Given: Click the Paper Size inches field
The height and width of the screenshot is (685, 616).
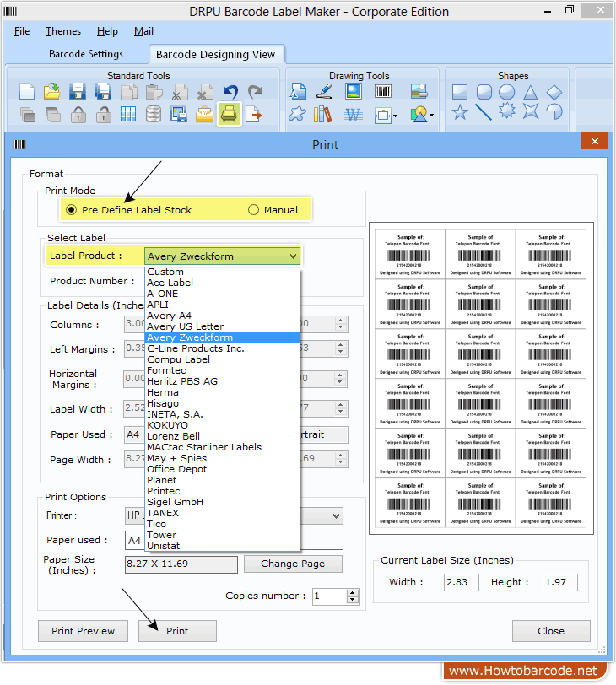Looking at the screenshot, I should (x=181, y=564).
